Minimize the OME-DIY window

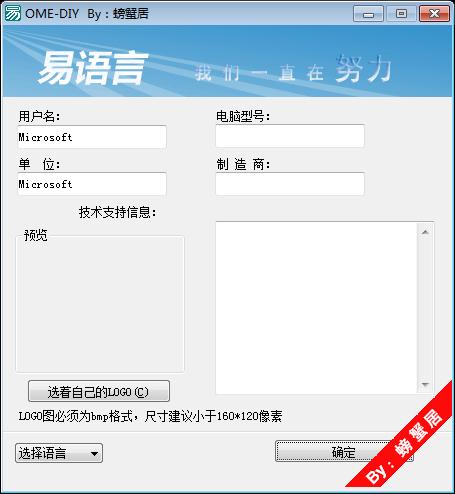point(368,14)
